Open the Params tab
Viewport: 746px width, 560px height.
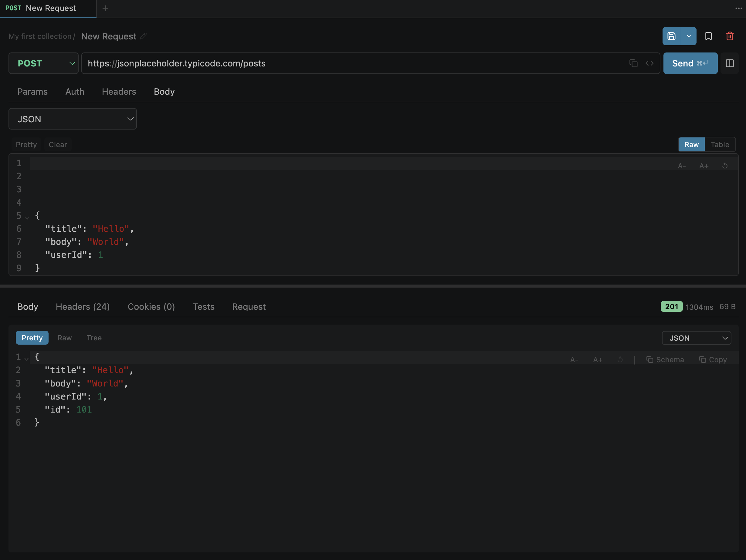click(x=32, y=92)
